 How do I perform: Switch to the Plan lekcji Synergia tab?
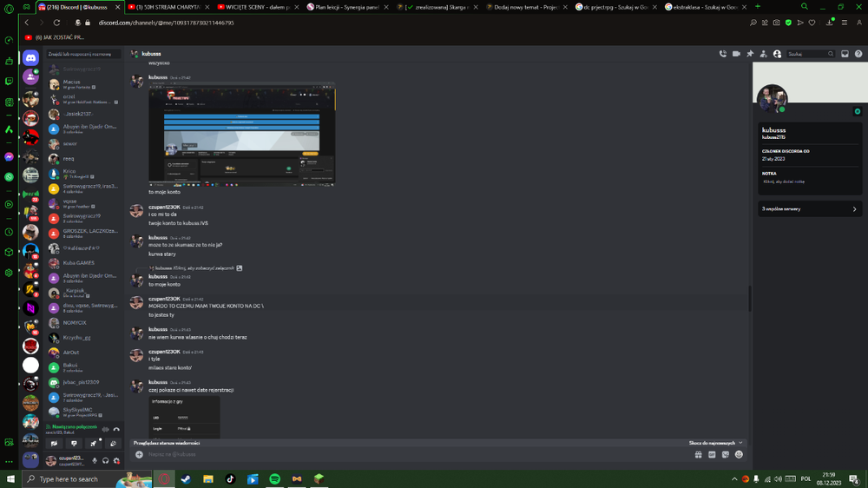347,7
